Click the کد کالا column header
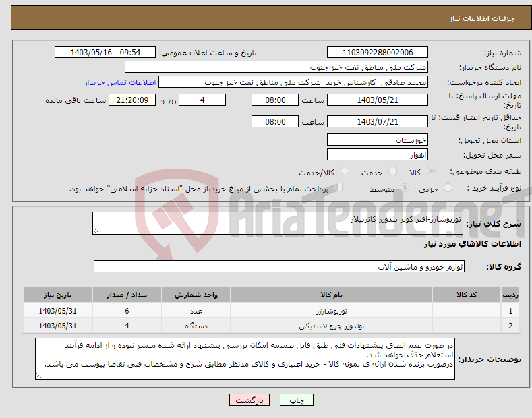This screenshot has height=418, width=532. pos(467,295)
